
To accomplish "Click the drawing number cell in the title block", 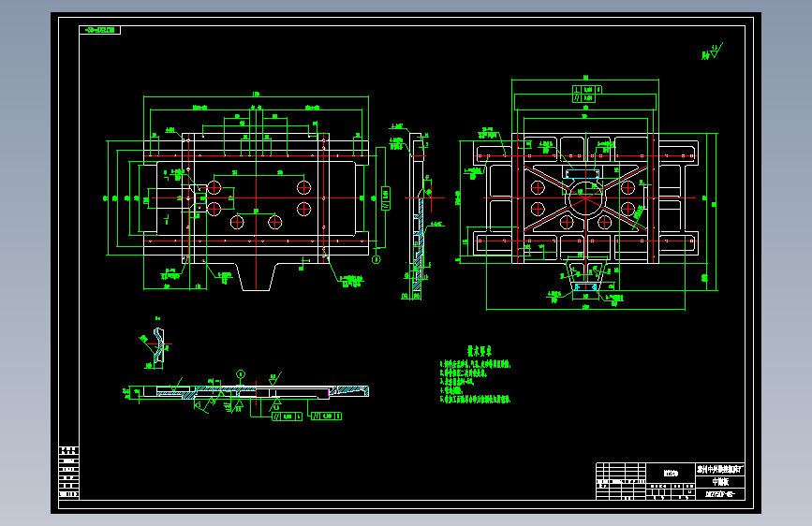I will pyautogui.click(x=720, y=494).
